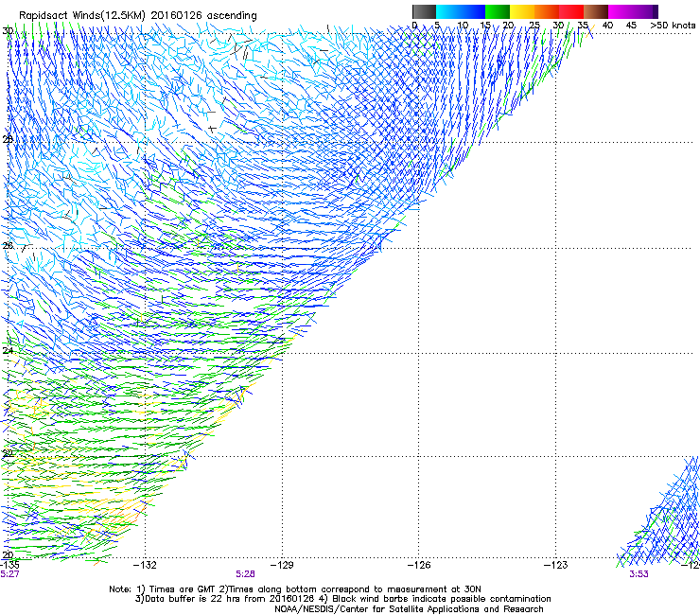
Task: Click the purple time stamp '3:53'
Action: coord(639,574)
